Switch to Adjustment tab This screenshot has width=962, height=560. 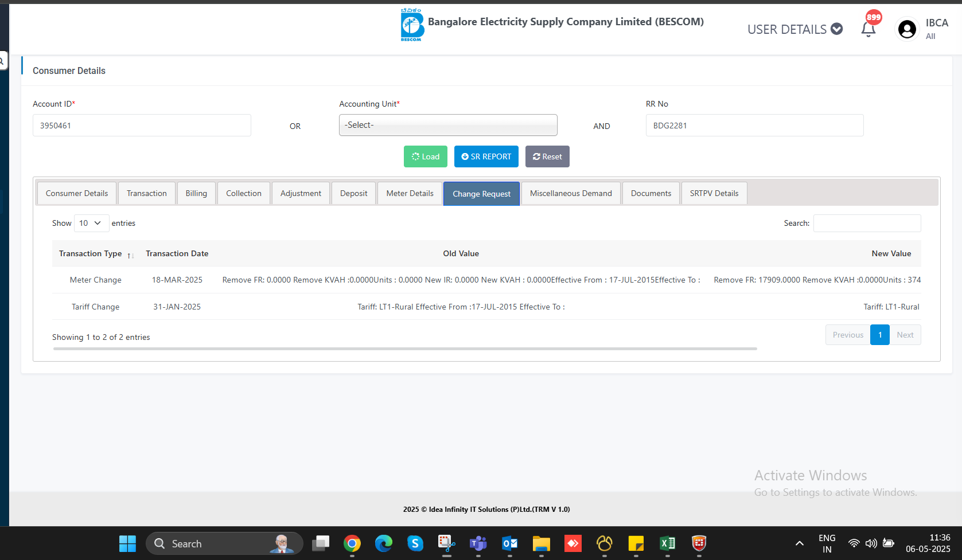click(301, 193)
